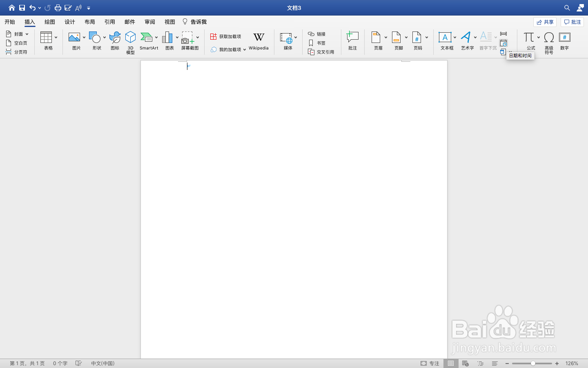Open the 艺术字 dropdown arrow
The width and height of the screenshot is (588, 368).
click(475, 38)
